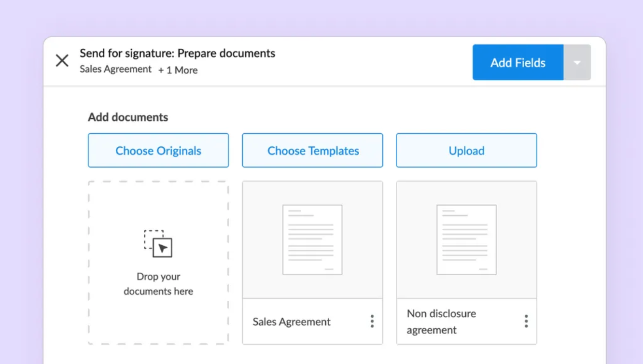Click the X icon beside the dialog title
Viewport: 643px width, 364px height.
click(62, 60)
